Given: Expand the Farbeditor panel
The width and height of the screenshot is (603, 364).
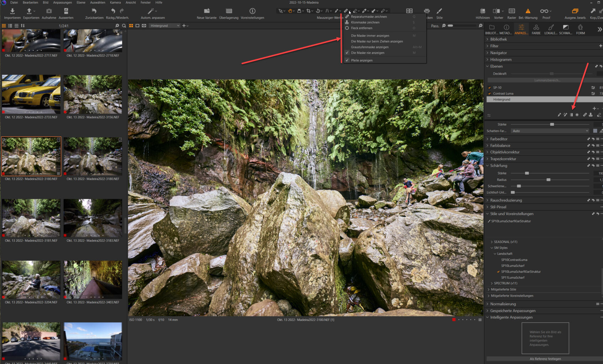Looking at the screenshot, I should [x=487, y=139].
